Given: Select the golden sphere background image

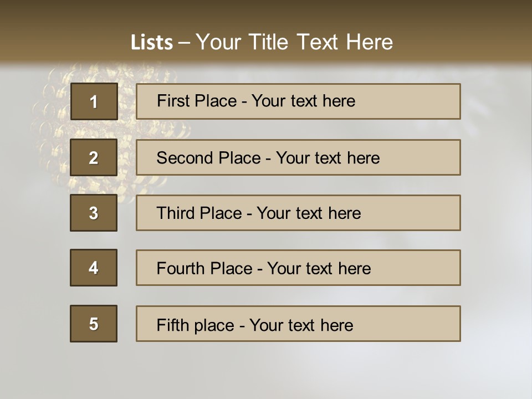Looking at the screenshot, I should coord(109,132).
